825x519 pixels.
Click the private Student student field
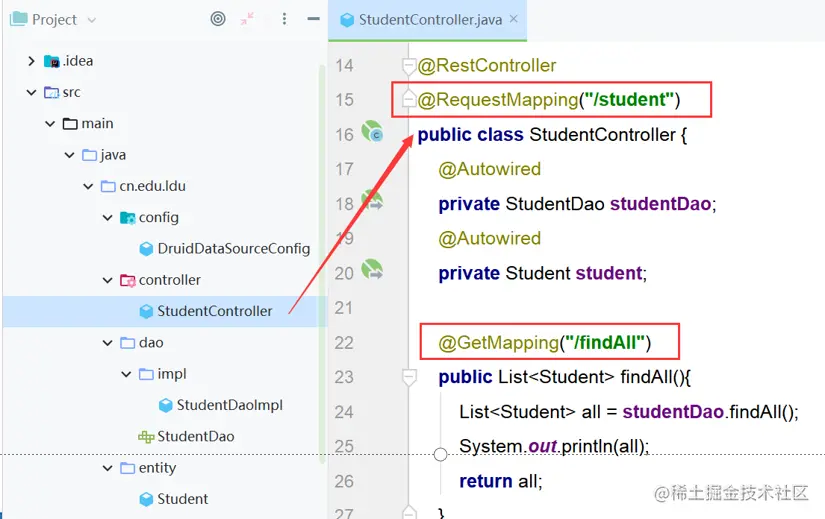(x=542, y=273)
